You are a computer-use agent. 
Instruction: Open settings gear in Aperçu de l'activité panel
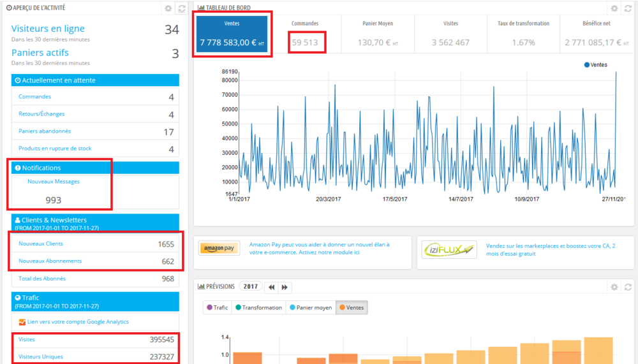tap(168, 8)
